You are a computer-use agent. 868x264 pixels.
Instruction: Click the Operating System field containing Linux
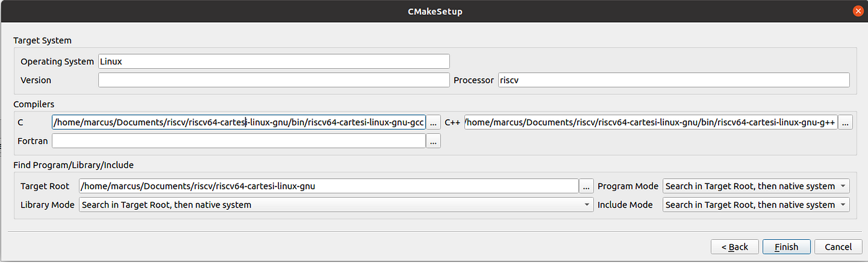[x=273, y=61]
